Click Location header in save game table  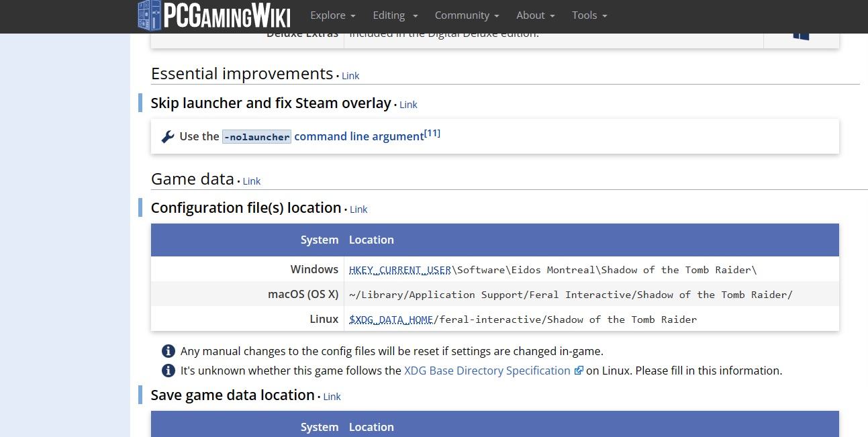pos(371,427)
